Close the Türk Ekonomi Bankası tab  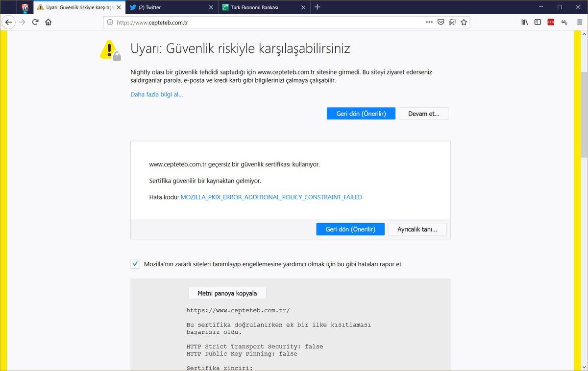point(303,7)
